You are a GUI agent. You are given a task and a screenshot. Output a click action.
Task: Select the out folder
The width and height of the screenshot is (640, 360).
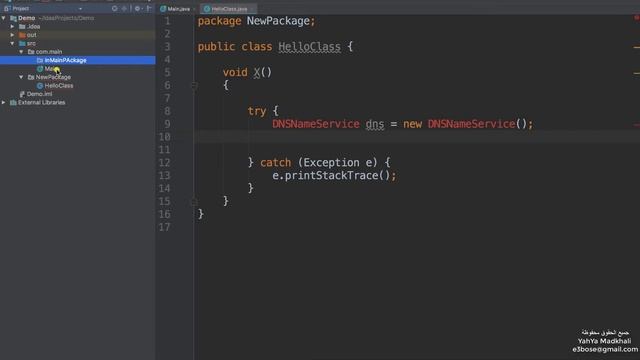(31, 35)
